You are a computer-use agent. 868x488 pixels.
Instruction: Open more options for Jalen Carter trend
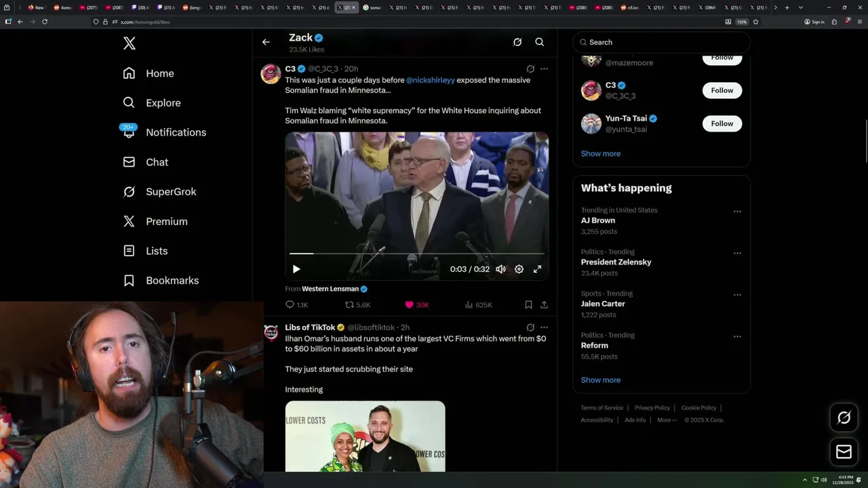[737, 295]
